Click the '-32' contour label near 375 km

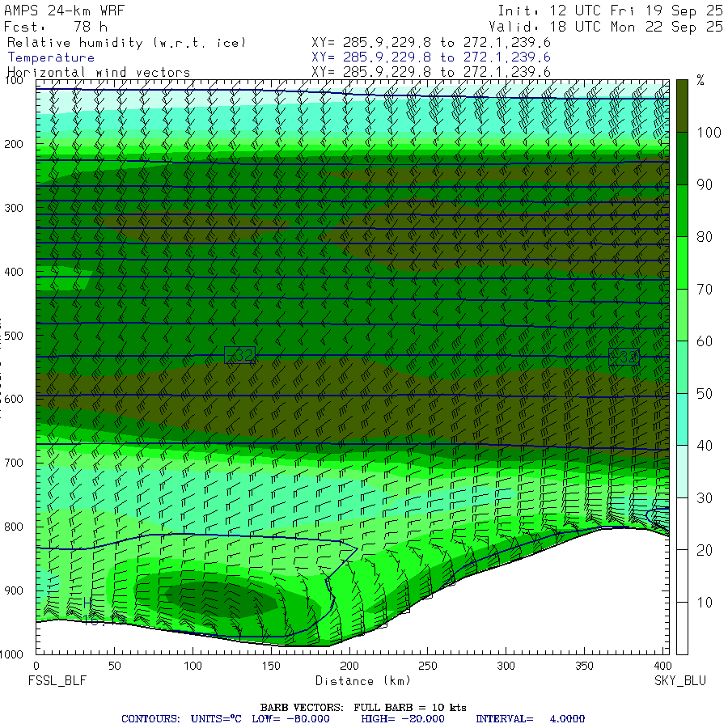point(624,357)
